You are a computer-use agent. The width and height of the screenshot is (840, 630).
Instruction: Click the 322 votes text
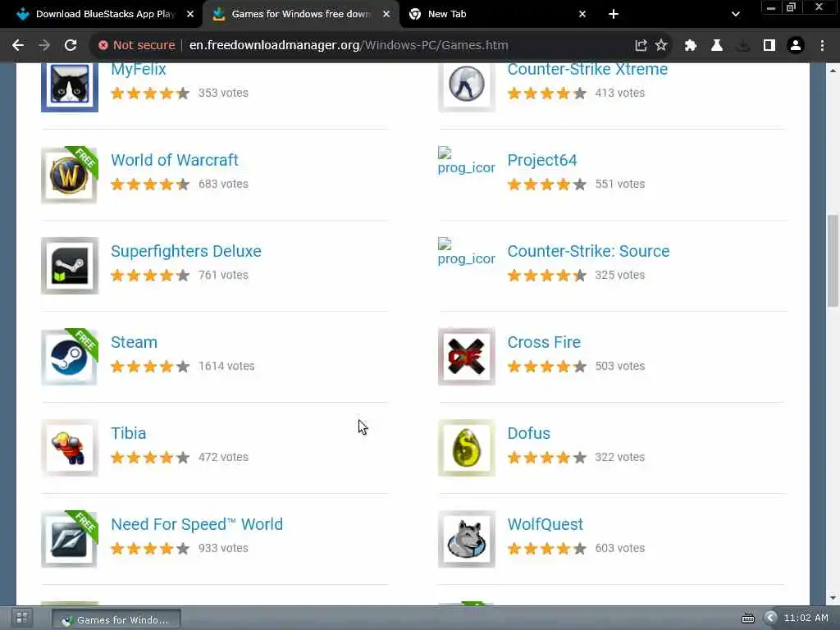point(620,458)
